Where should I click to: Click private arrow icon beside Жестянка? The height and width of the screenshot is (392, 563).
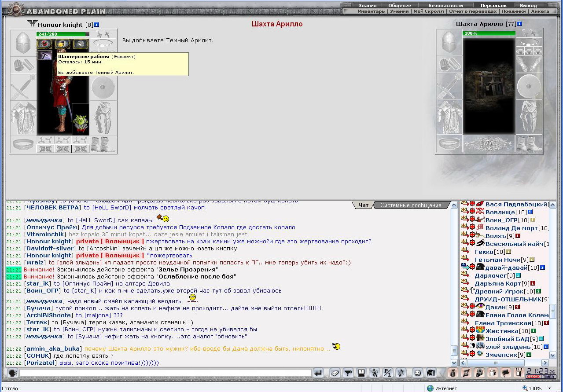tap(464, 330)
